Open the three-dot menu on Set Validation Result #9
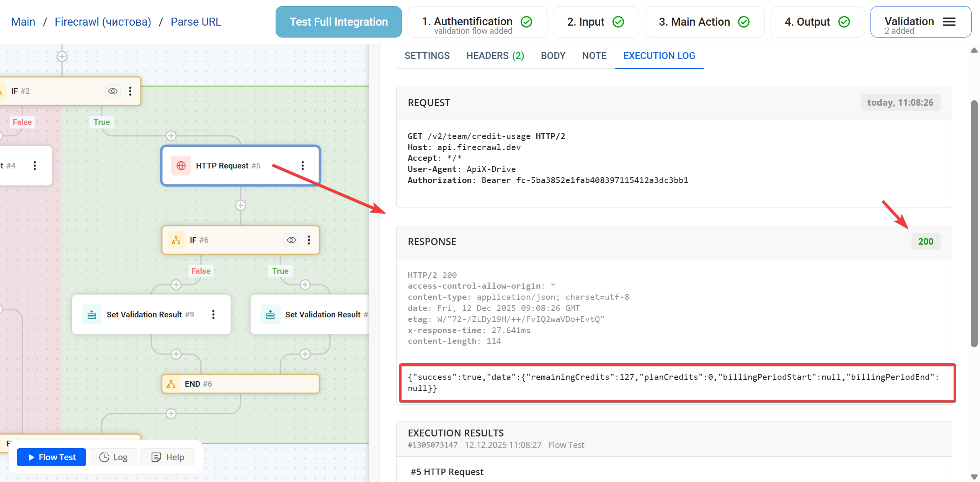Screen dimensions: 980x482 click(x=213, y=314)
